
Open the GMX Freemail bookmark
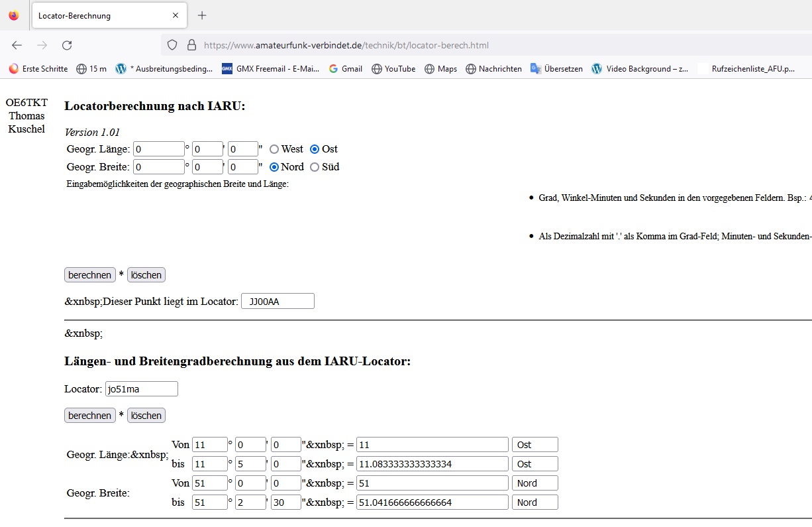[270, 68]
